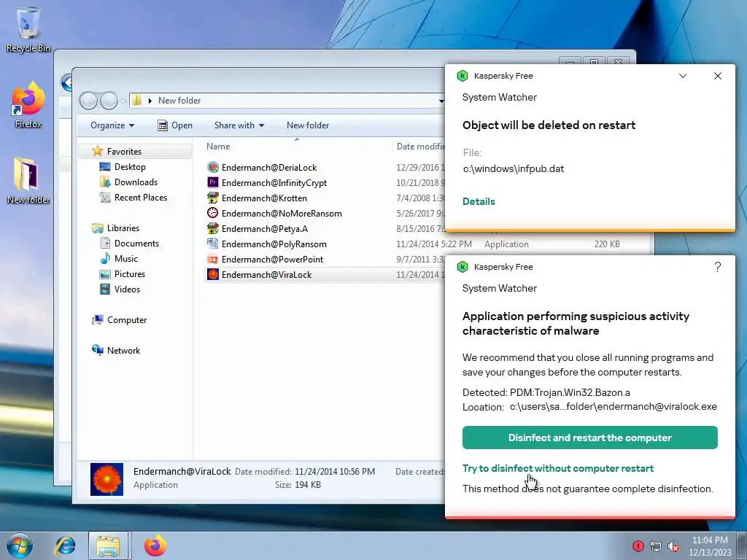
Task: Click New folder in the Explorer toolbar
Action: 308,125
